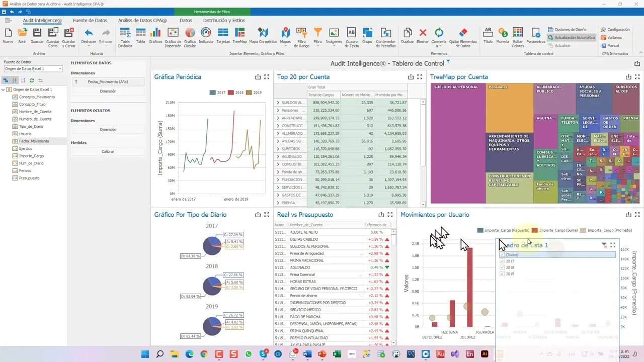Expand the SUELDOS AL... row
The width and height of the screenshot is (644, 362).
(x=278, y=103)
